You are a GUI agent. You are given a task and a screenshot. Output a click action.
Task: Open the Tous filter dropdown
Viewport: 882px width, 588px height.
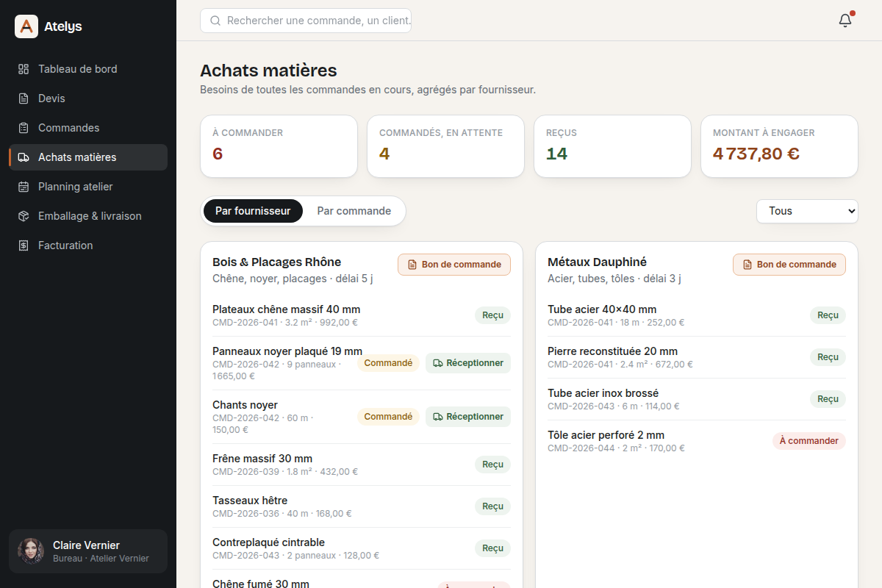click(807, 211)
